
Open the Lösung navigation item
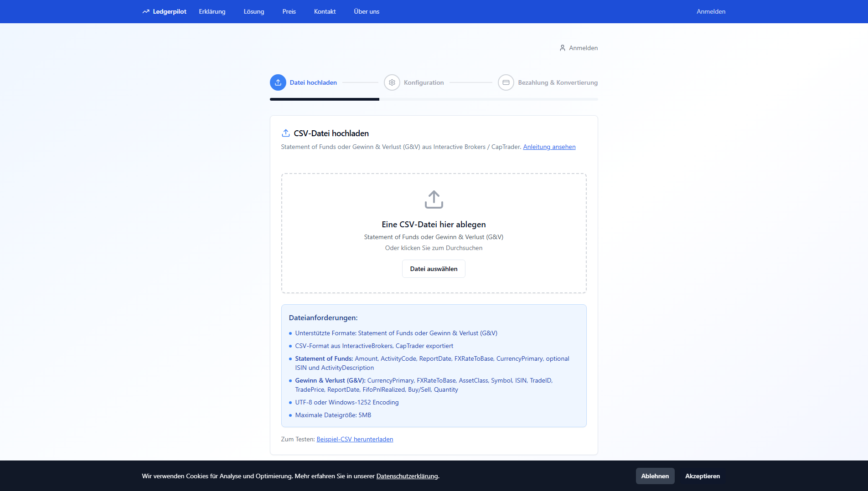tap(254, 11)
